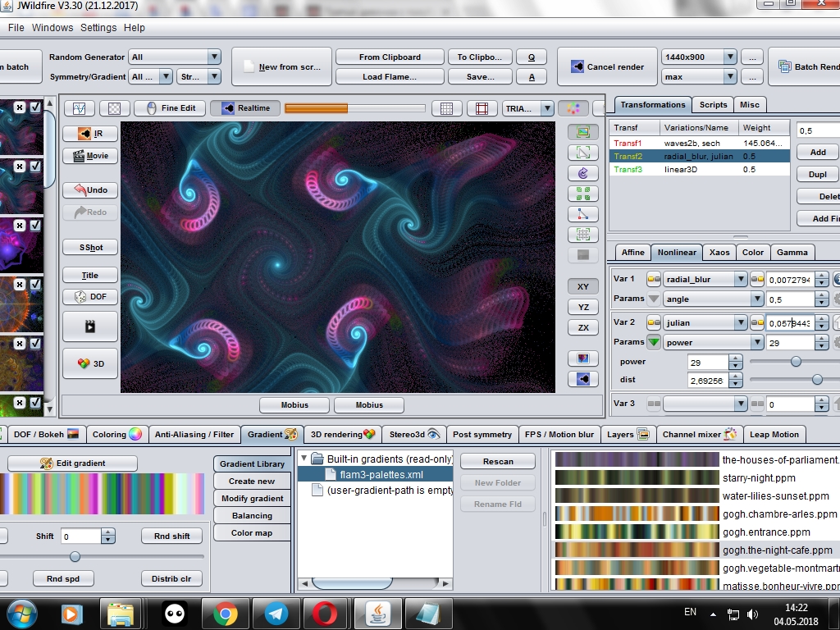Toggle the Fine Edit mode button
This screenshot has width=840, height=630.
(x=171, y=108)
